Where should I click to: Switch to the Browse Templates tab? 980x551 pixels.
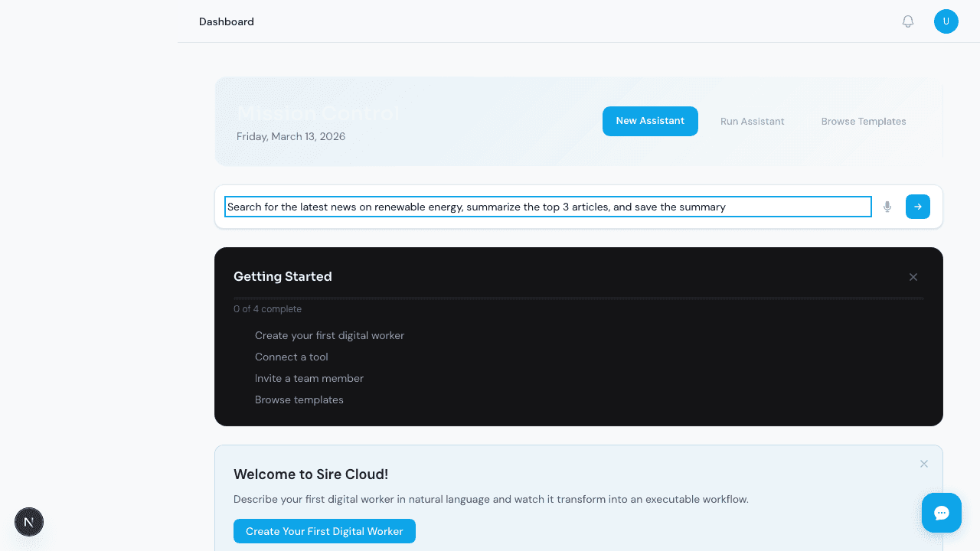coord(864,121)
